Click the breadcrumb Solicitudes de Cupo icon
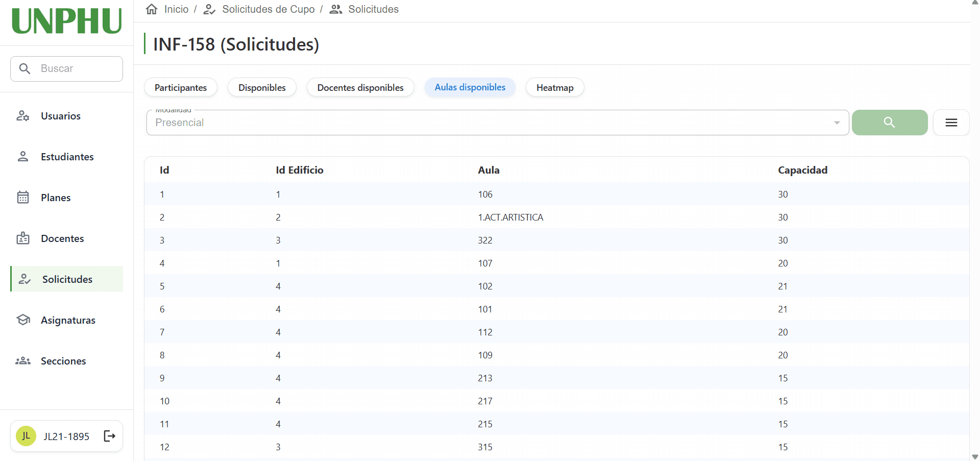 [x=209, y=9]
